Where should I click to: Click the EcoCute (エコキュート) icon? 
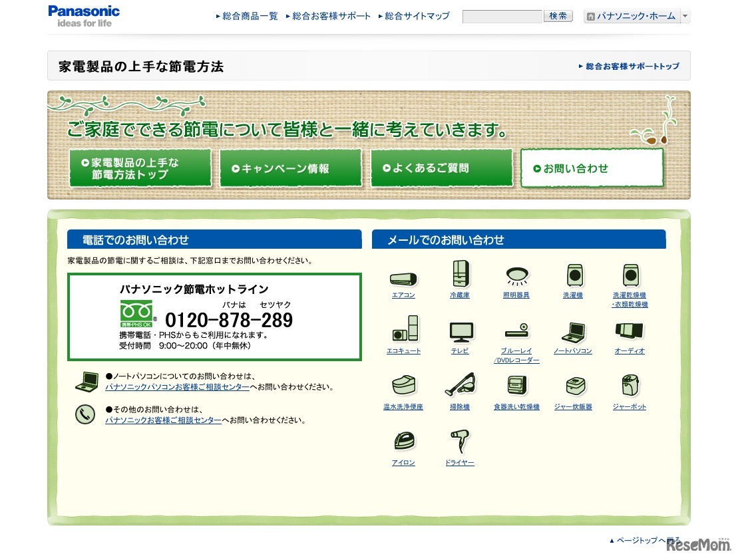[x=403, y=331]
